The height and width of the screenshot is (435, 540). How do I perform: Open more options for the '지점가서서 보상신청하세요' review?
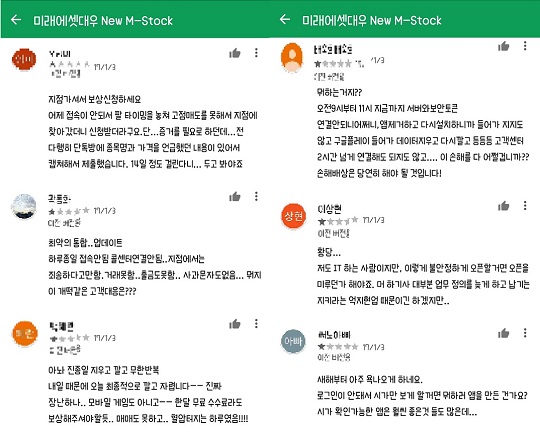pos(256,53)
